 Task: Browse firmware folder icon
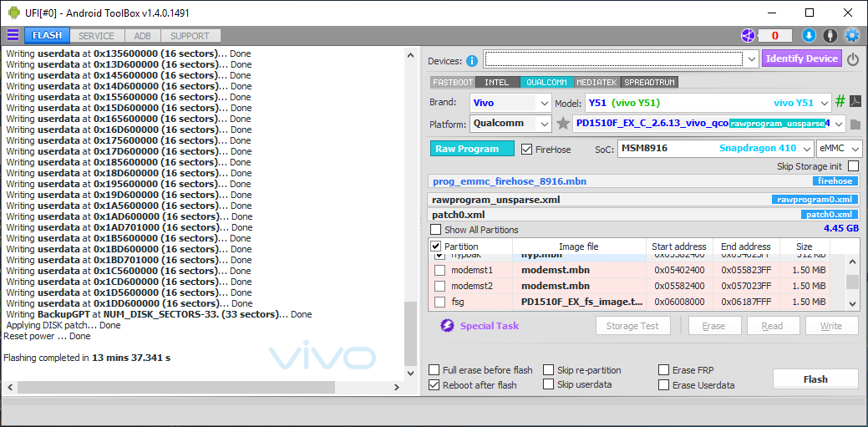click(855, 124)
